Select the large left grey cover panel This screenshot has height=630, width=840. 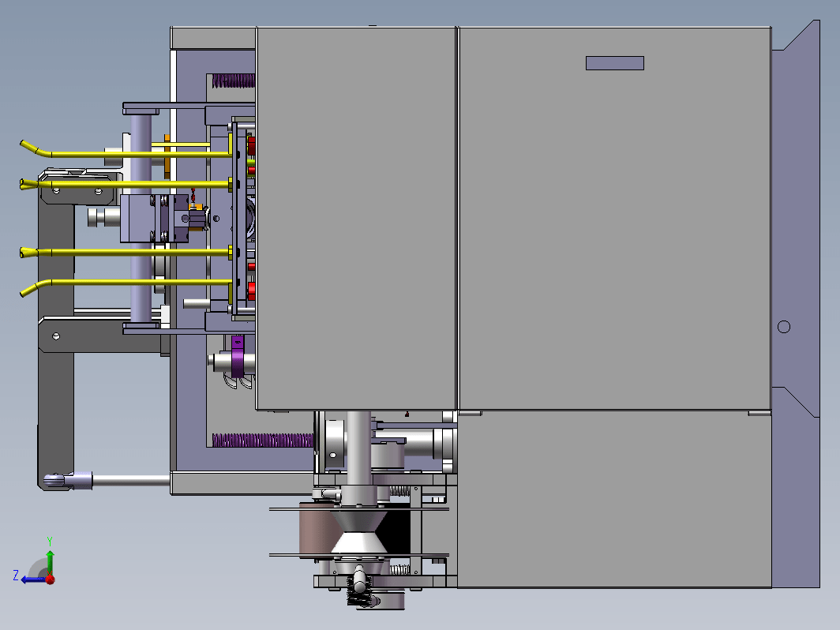point(356,219)
